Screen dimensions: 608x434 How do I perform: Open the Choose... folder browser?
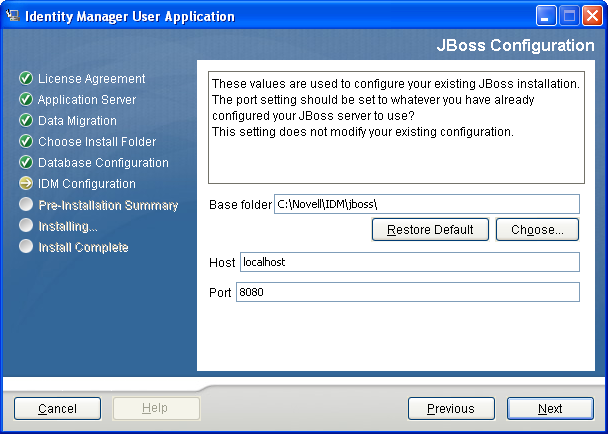point(537,230)
